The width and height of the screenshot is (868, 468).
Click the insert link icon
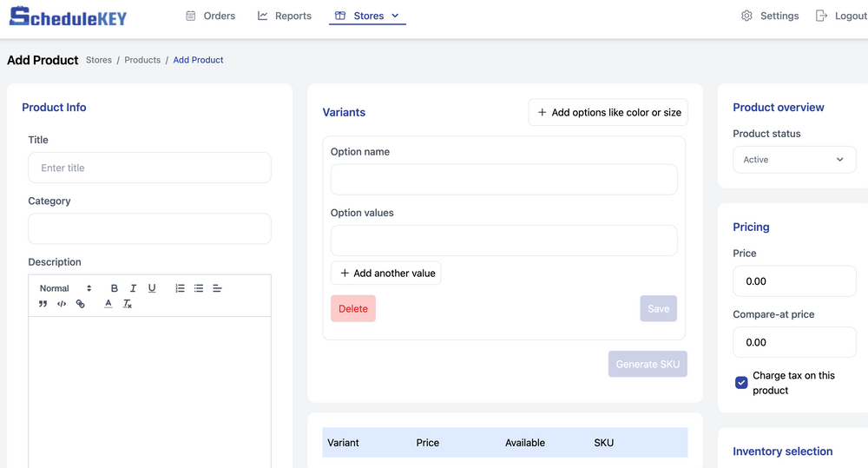[81, 304]
